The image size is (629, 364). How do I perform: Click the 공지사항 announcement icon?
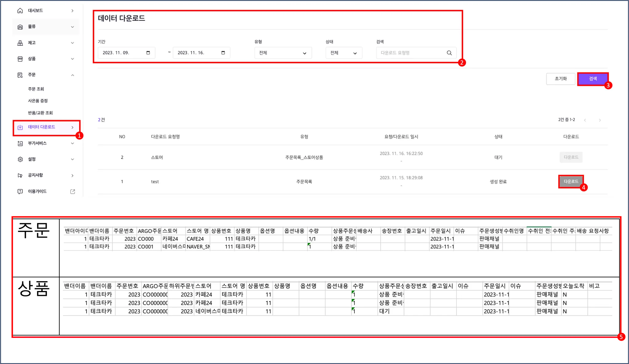20,176
